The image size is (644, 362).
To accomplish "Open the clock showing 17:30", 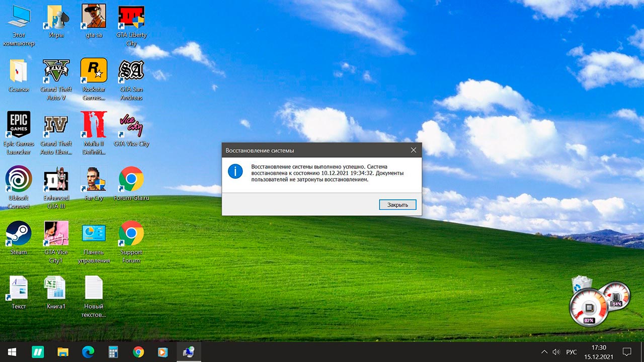I will point(599,351).
